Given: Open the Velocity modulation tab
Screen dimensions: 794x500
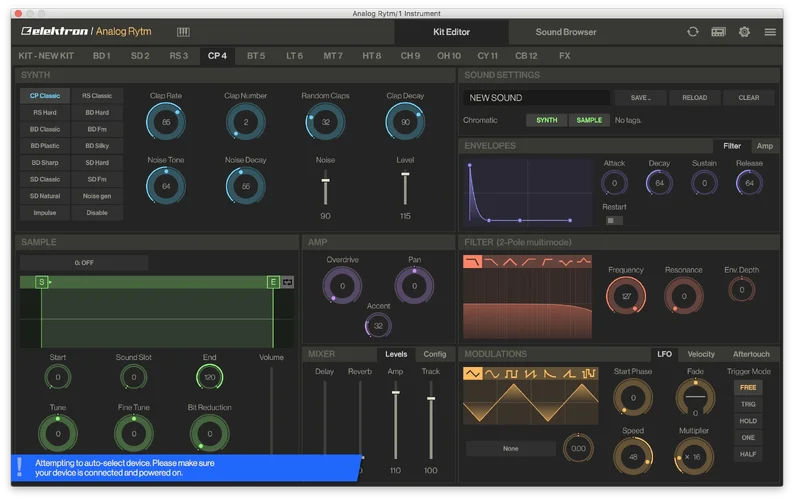Looking at the screenshot, I should click(701, 354).
